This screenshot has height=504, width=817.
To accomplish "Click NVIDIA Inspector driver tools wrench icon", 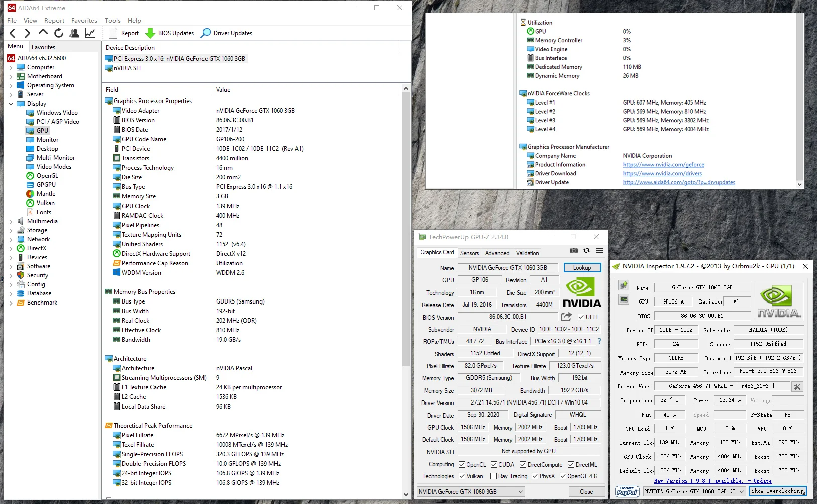I will [x=797, y=386].
